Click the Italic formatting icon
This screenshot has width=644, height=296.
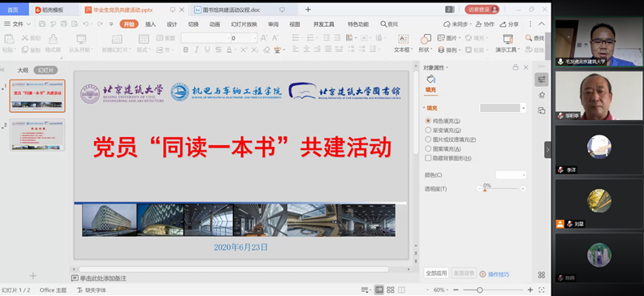pyautogui.click(x=197, y=49)
